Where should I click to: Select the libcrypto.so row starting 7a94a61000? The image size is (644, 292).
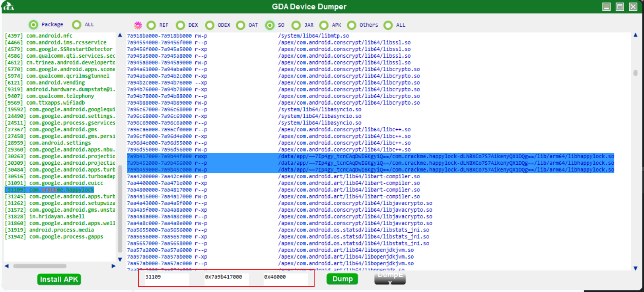coord(273,69)
